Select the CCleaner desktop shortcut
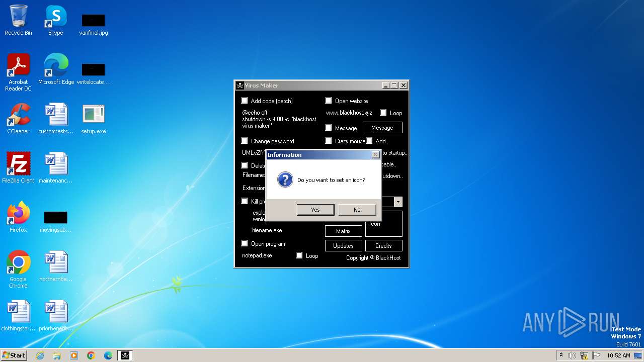The width and height of the screenshot is (644, 362). (x=18, y=119)
